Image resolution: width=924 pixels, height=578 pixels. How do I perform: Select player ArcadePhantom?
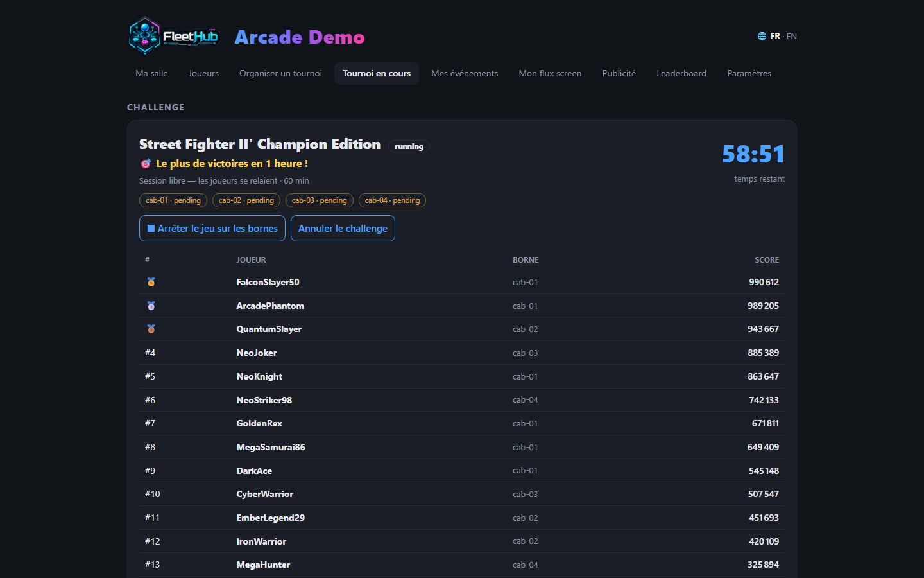270,306
